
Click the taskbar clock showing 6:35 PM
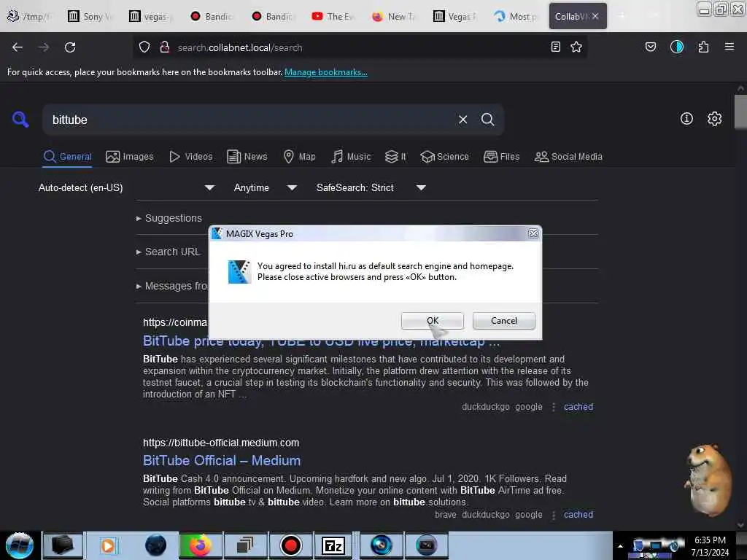click(x=710, y=546)
